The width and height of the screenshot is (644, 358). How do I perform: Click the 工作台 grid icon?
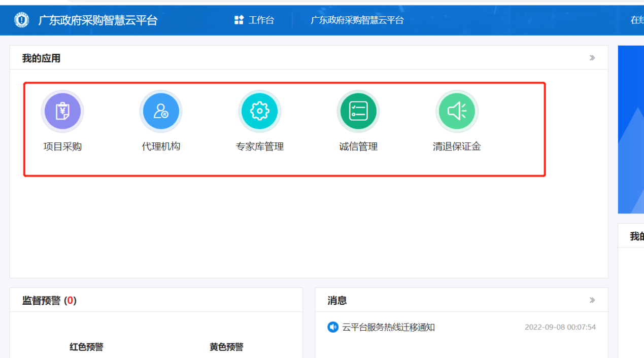coord(239,20)
